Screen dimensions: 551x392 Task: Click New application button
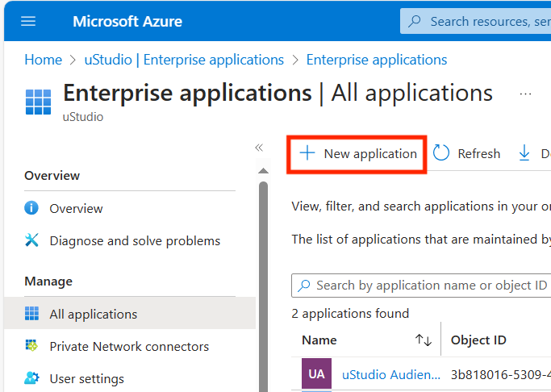(357, 154)
